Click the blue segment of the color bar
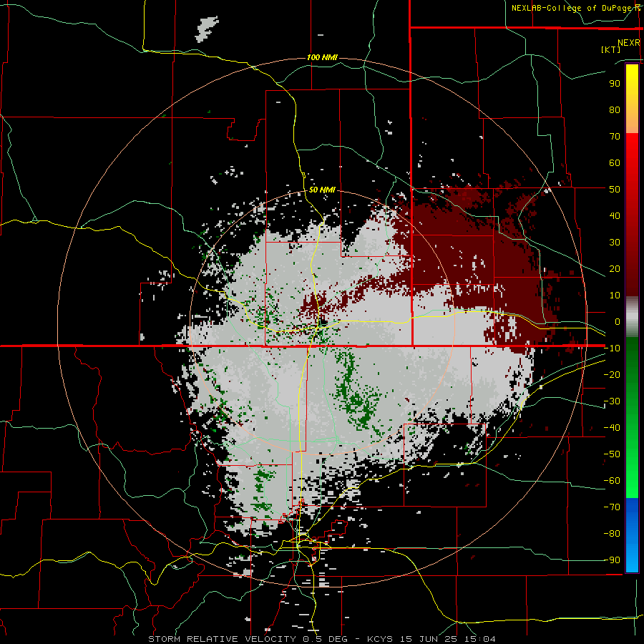Viewport: 644px width, 644px height. click(632, 535)
